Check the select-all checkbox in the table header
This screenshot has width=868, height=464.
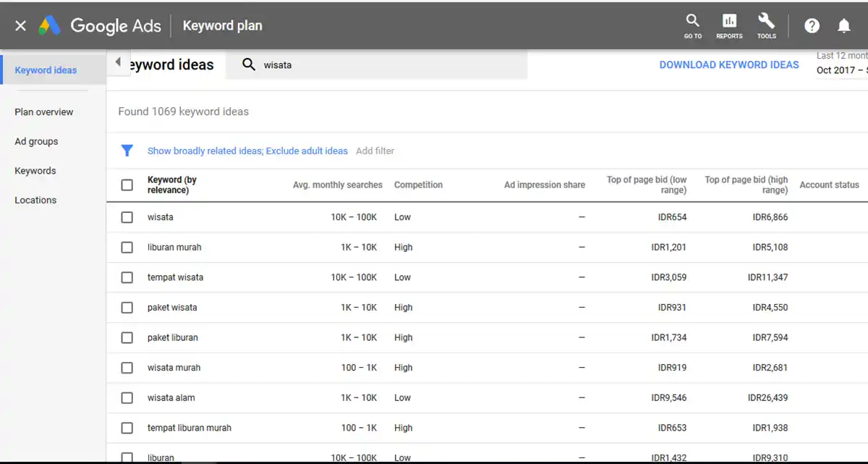tap(127, 185)
